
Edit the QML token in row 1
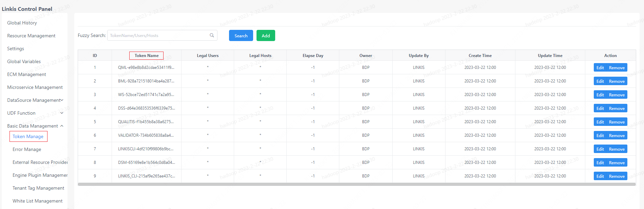click(600, 68)
